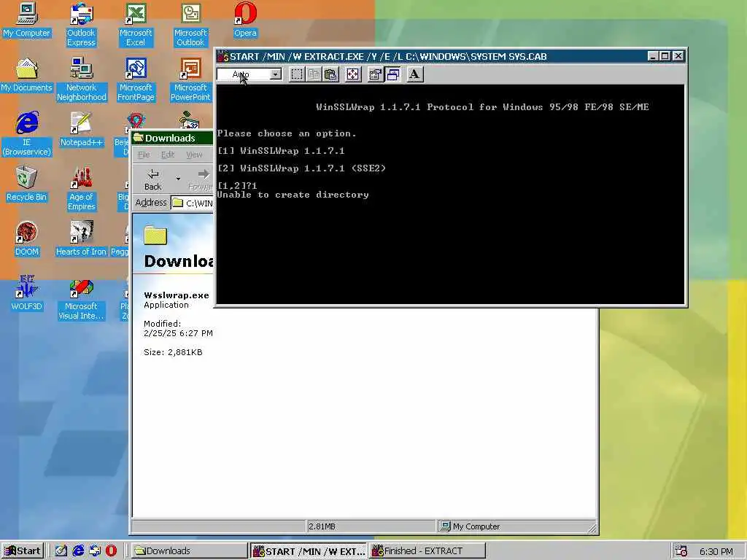Click the Start button
The height and width of the screenshot is (560, 747).
pyautogui.click(x=23, y=551)
